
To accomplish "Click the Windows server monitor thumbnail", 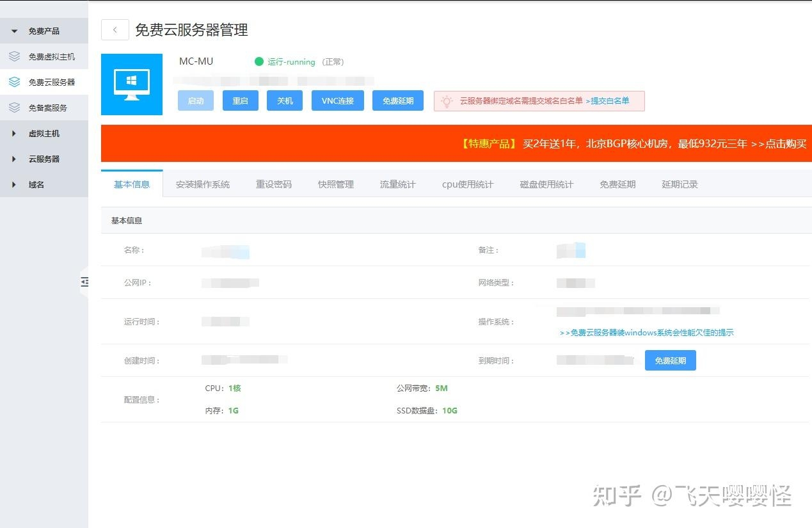I will 131,84.
